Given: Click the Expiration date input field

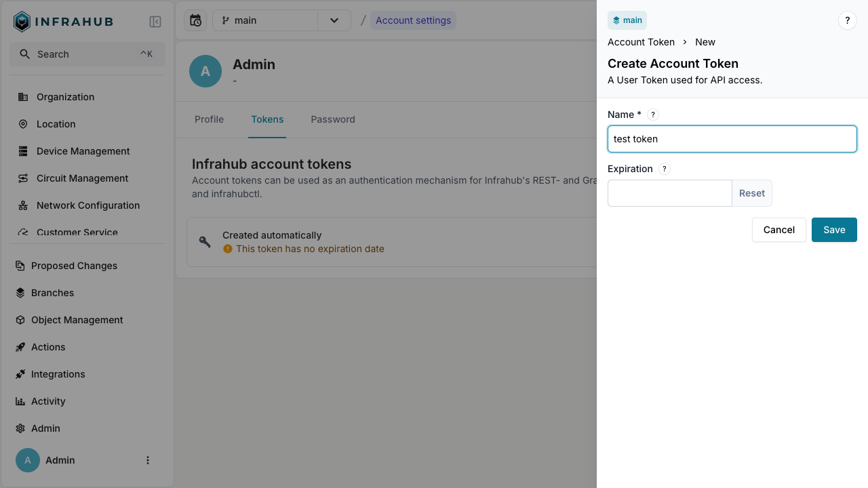Looking at the screenshot, I should [669, 193].
